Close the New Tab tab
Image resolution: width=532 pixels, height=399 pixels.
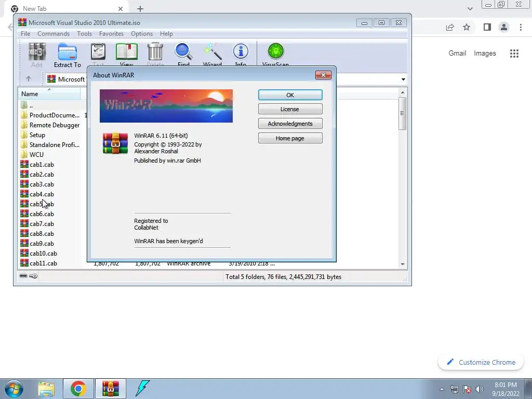(121, 9)
